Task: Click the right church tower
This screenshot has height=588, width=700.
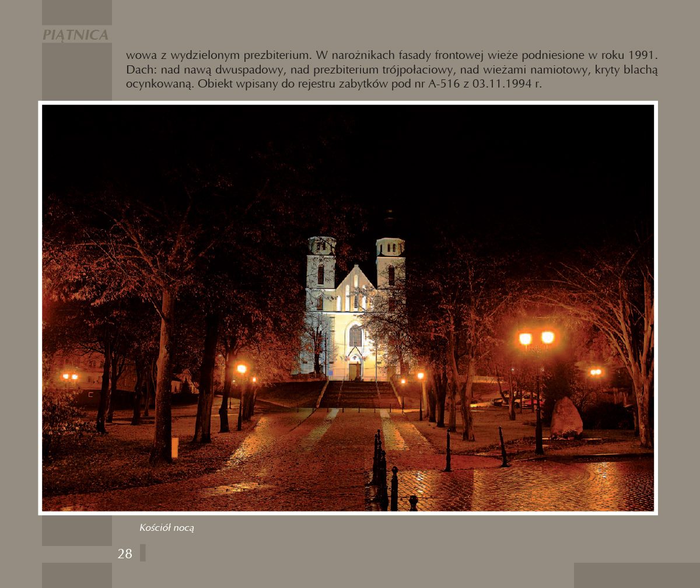Action: pos(390,262)
